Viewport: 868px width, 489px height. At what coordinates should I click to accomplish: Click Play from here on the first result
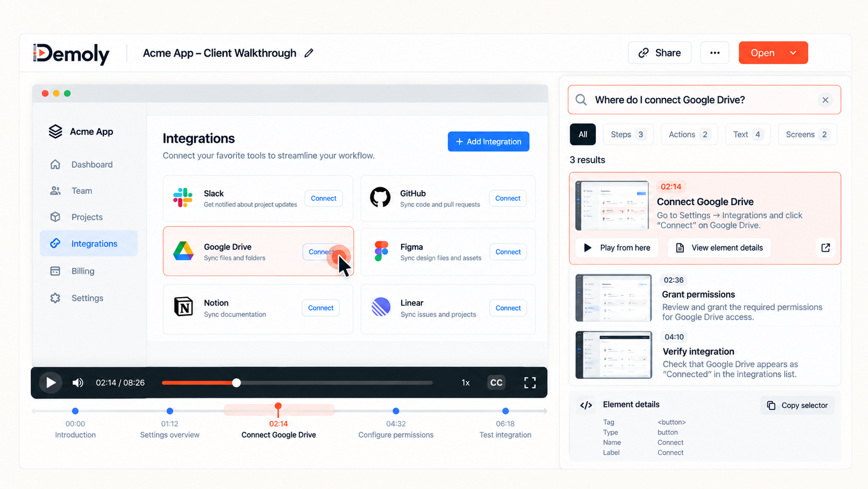coord(617,248)
